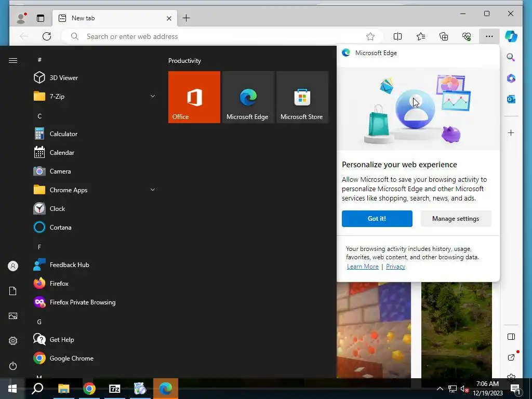Click the Edge address bar field
Viewport: 532px width, 399px height.
click(222, 36)
